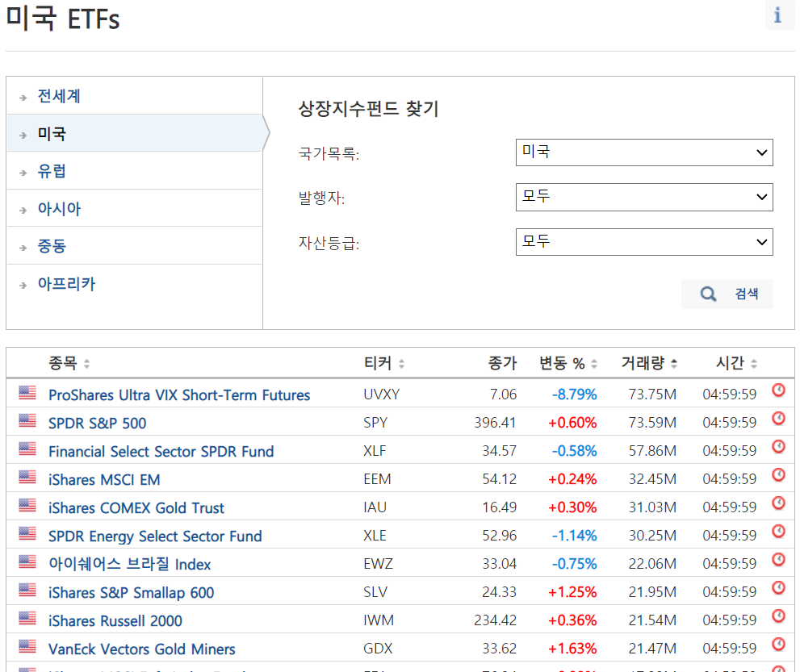Click the 73.59M volume cell

652,423
